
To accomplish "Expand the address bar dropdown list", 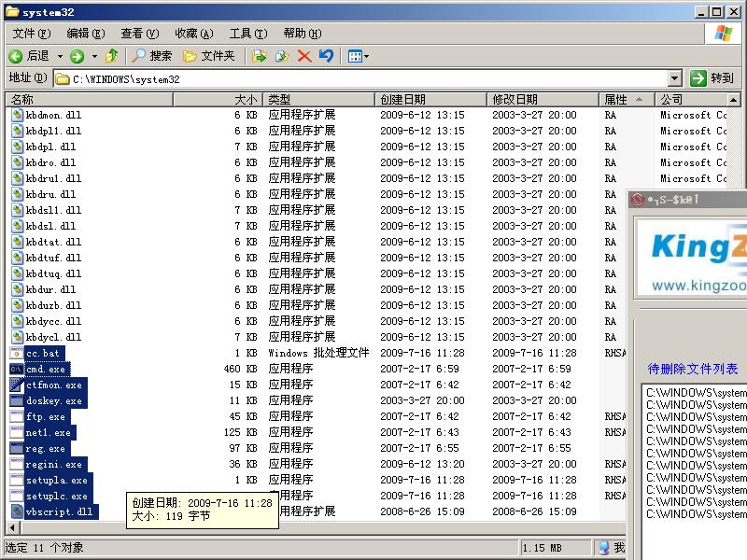I will (674, 79).
